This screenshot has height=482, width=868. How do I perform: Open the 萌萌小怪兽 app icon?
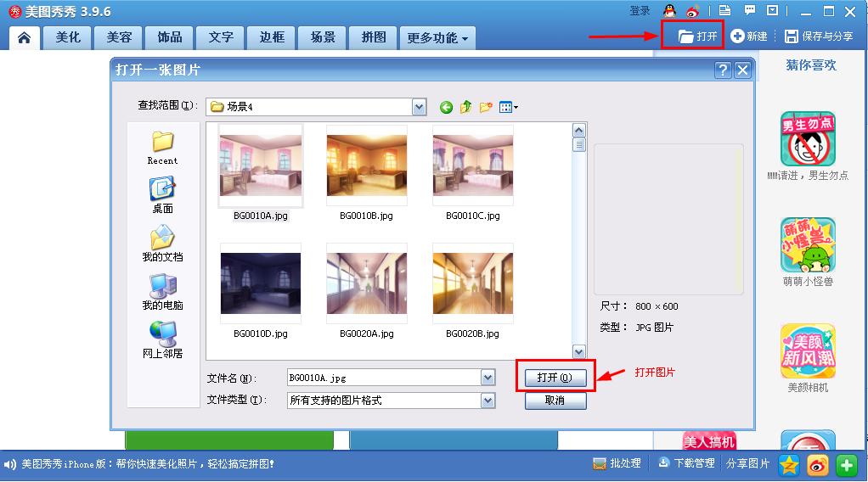[808, 245]
